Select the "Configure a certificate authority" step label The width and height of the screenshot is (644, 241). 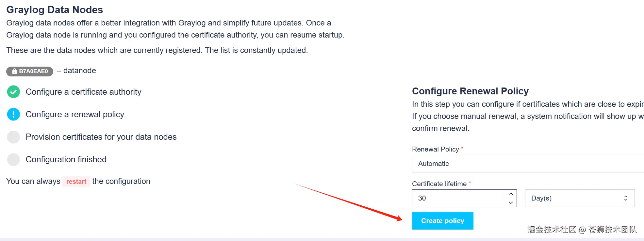click(x=83, y=92)
